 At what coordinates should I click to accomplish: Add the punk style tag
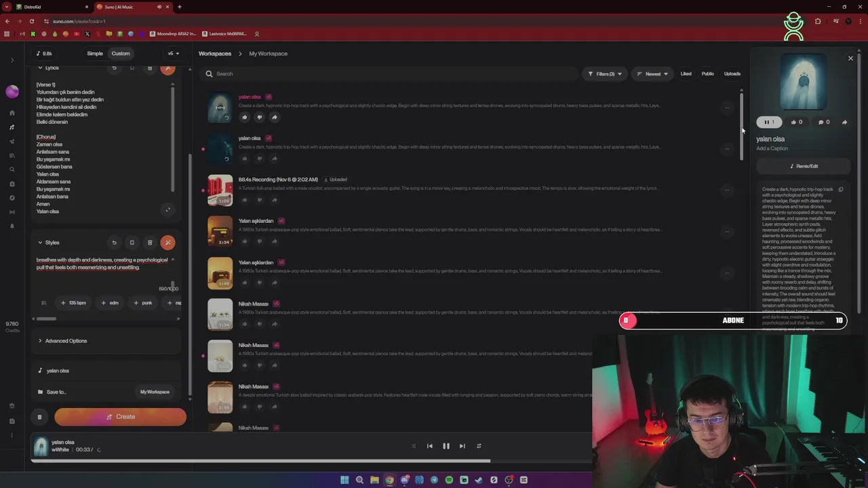[143, 303]
